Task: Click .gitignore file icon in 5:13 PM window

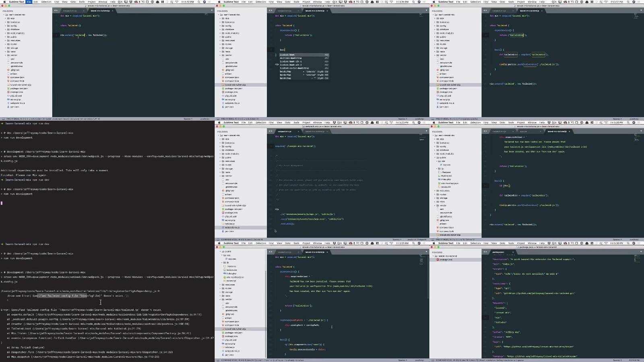Action: pyautogui.click(x=8, y=70)
